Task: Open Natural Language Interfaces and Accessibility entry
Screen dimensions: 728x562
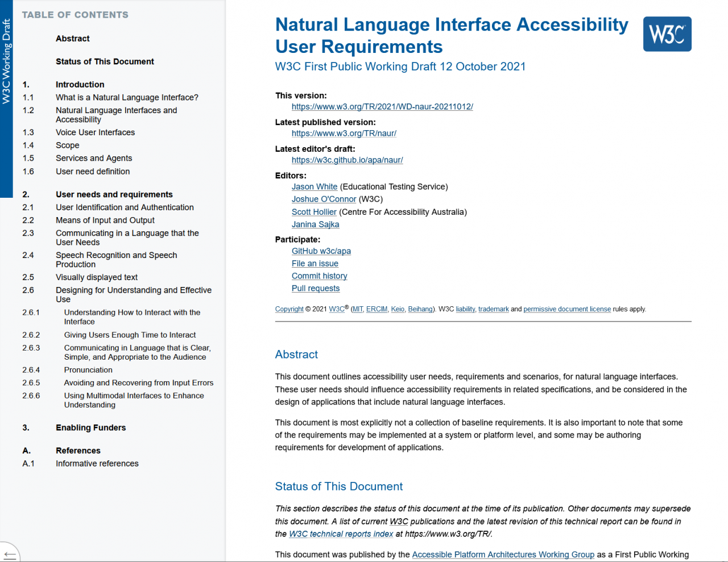Action: 116,115
